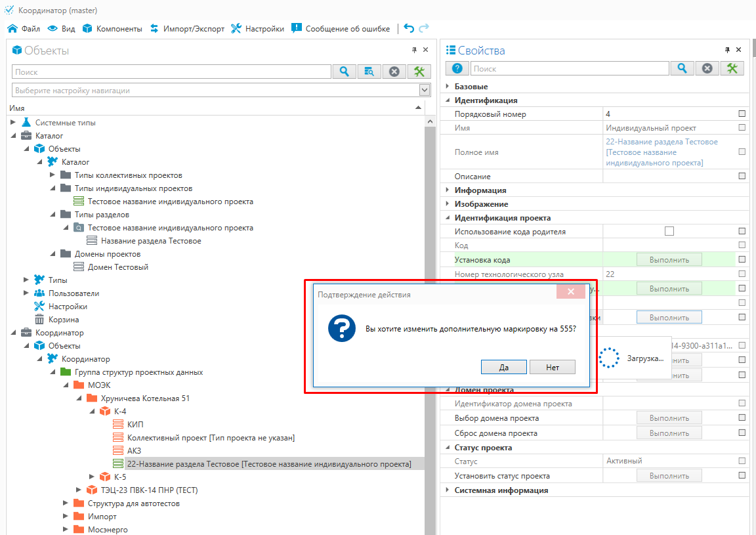Viewport: 756px width, 535px height.
Task: Tick the checkbox beside Порядковый номер row
Action: (x=742, y=114)
